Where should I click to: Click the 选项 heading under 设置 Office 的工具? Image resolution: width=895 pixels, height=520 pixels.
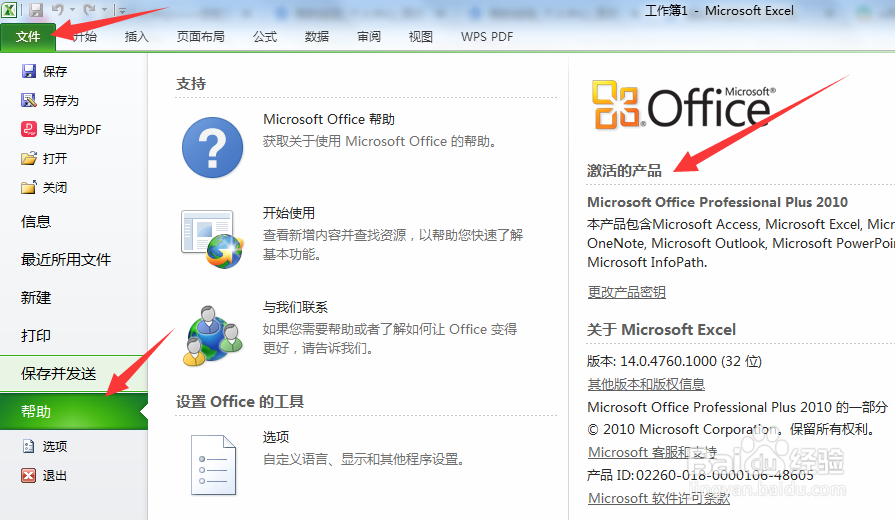click(x=276, y=437)
